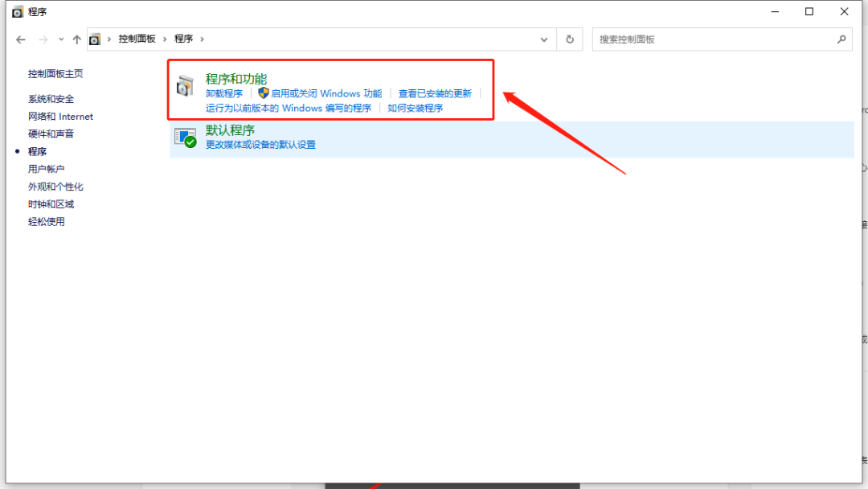Open 系统和安全 category
This screenshot has height=489, width=868.
point(51,99)
